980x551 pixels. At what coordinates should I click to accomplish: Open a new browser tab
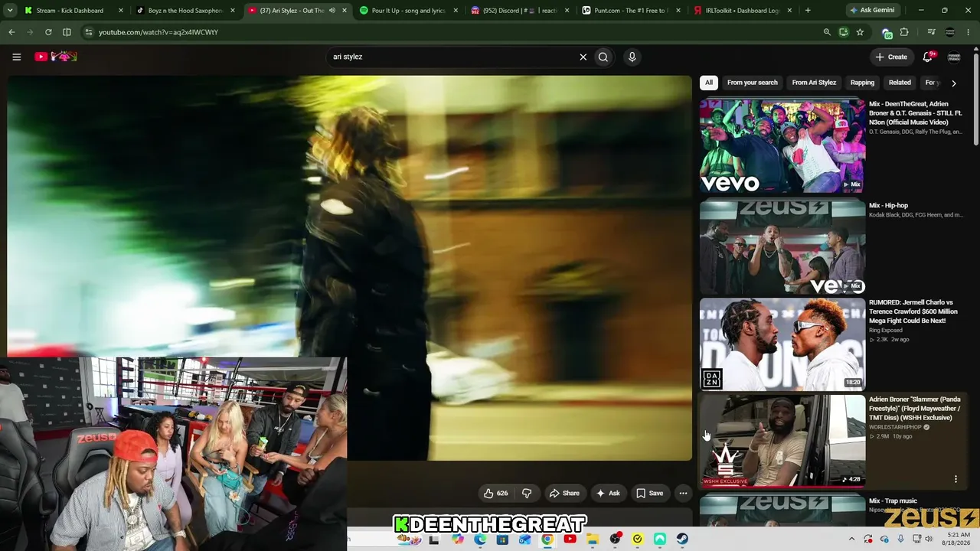(808, 11)
